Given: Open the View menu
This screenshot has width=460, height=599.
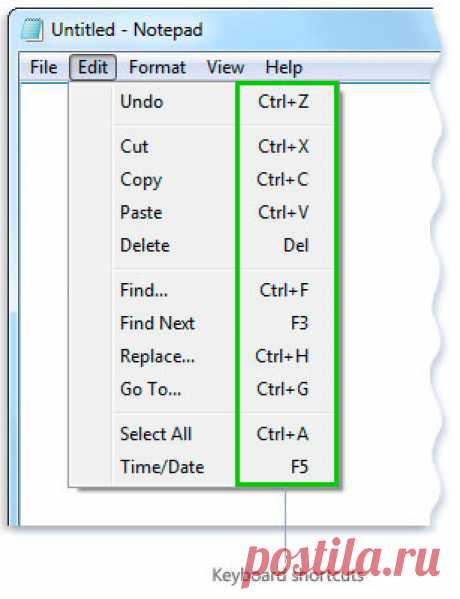Looking at the screenshot, I should point(225,68).
